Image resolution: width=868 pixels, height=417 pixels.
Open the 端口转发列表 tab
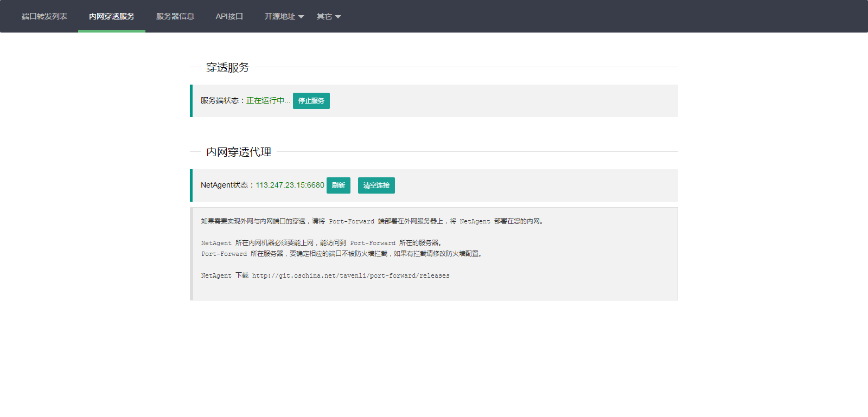pos(44,16)
